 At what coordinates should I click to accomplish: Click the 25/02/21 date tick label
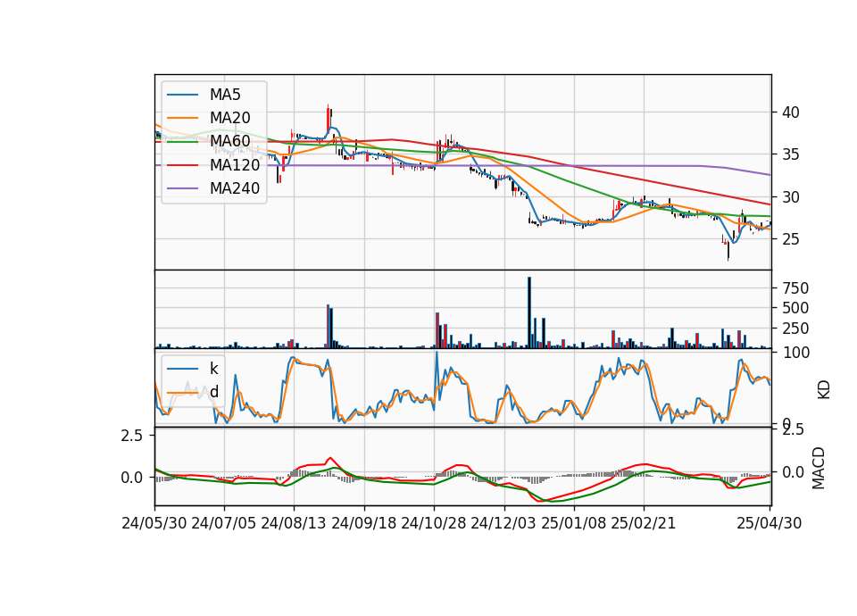(x=644, y=523)
